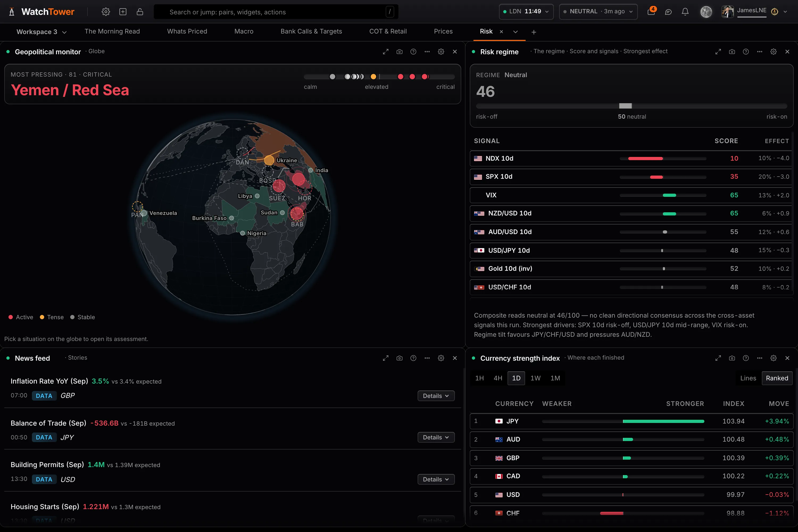Switch currency strength view to Ranked
The height and width of the screenshot is (532, 798).
pyautogui.click(x=777, y=378)
